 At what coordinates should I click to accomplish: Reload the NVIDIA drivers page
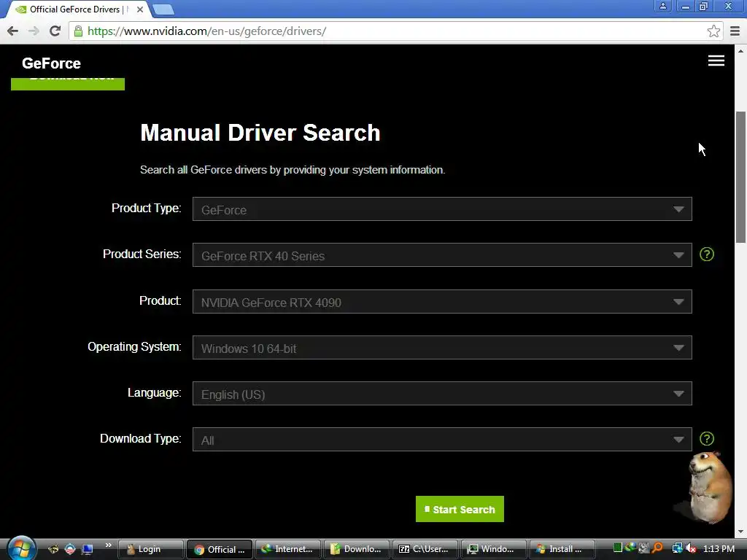point(55,31)
